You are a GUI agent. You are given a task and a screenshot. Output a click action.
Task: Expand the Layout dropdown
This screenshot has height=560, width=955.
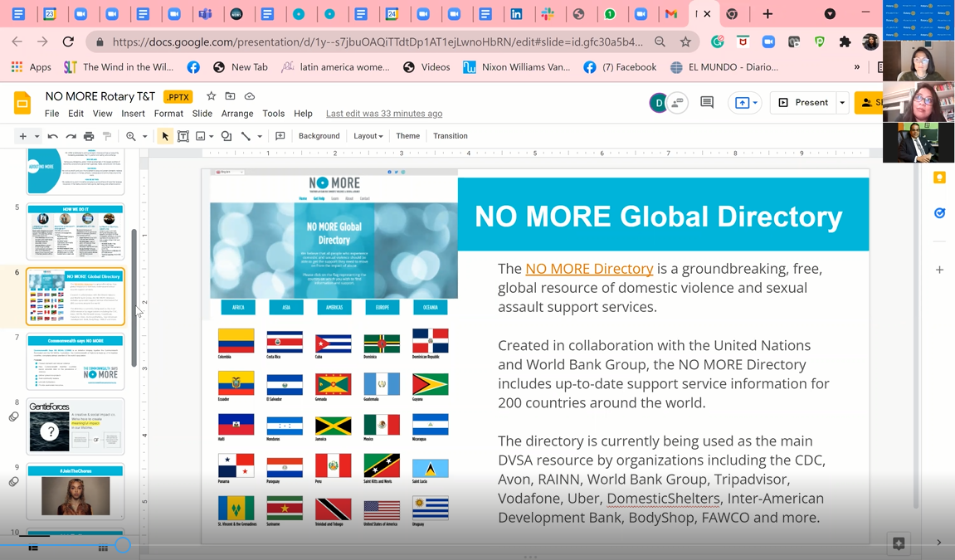pyautogui.click(x=368, y=136)
